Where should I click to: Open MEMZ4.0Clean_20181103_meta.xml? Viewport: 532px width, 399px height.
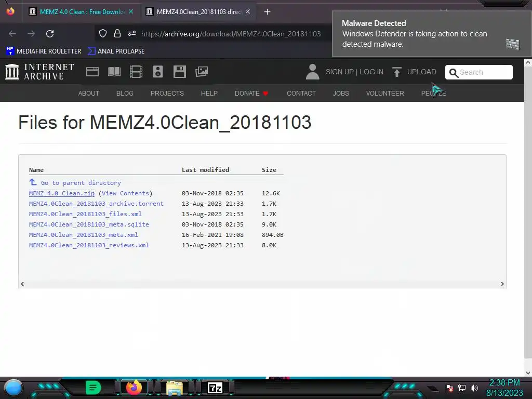(84, 235)
